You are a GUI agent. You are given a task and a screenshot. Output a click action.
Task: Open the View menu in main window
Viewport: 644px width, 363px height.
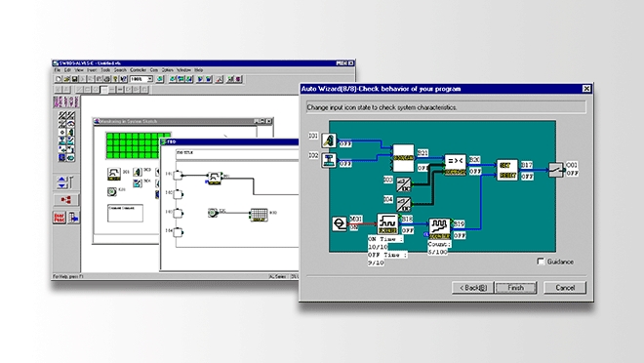click(x=78, y=70)
